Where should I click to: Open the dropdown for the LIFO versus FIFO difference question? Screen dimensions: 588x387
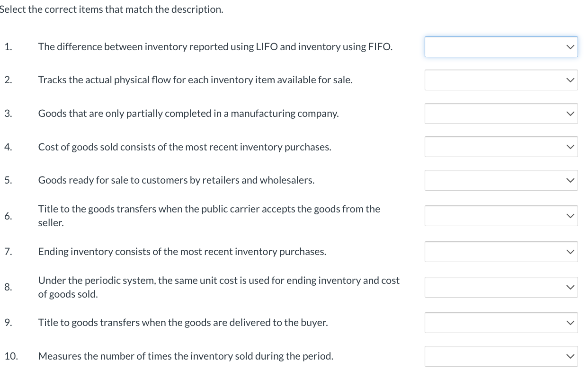[x=501, y=47]
